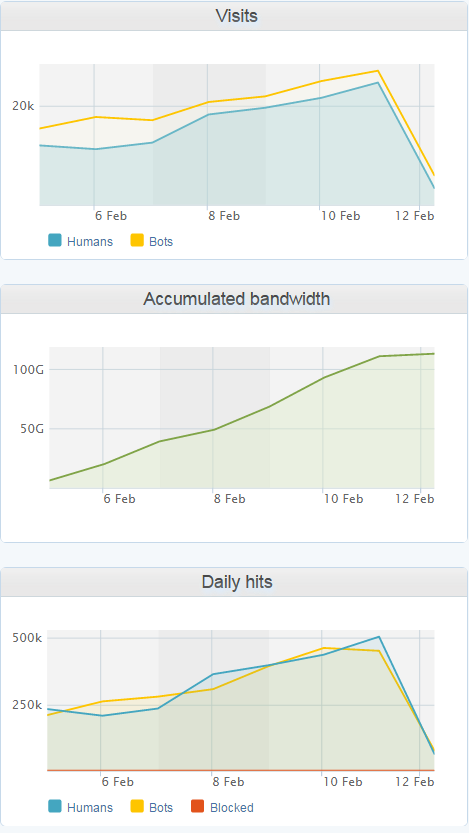
Task: Click the Accumulated bandwidth panel header
Action: (x=234, y=299)
